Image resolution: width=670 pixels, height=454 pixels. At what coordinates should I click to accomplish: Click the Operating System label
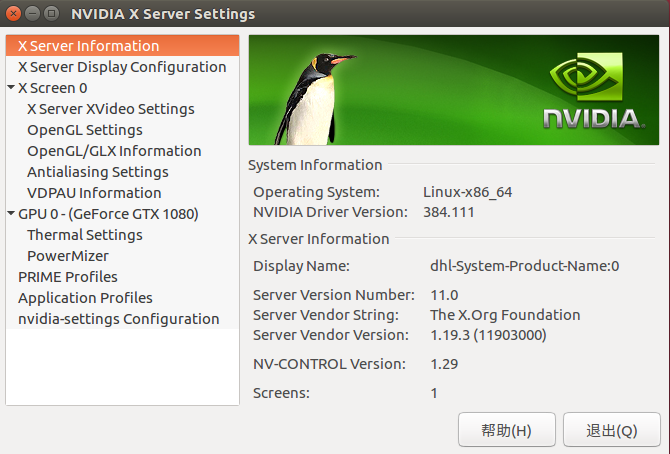[316, 192]
